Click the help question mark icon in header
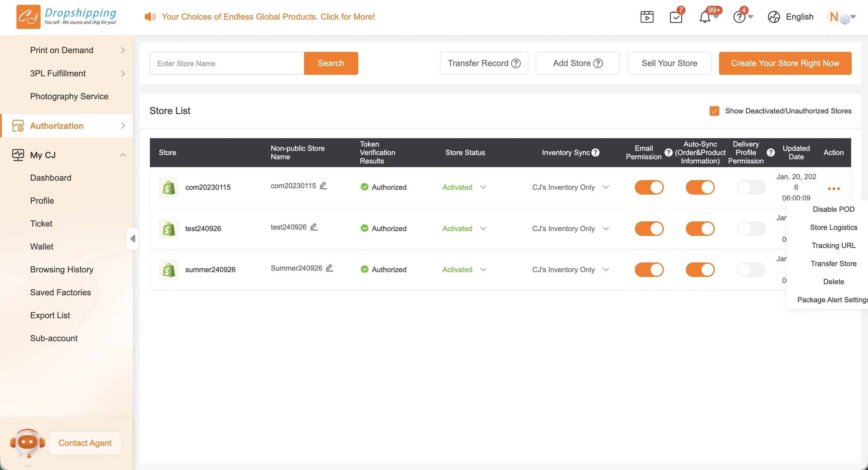This screenshot has width=868, height=470. point(739,17)
